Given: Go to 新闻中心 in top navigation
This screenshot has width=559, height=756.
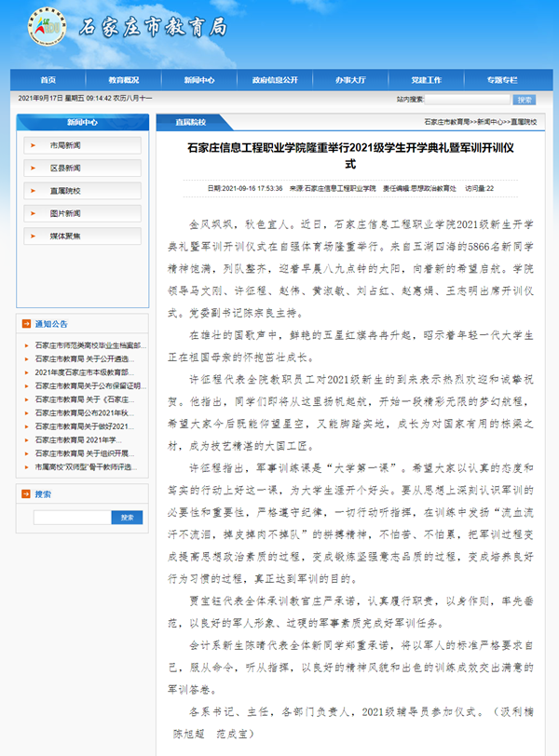Looking at the screenshot, I should click(x=199, y=80).
